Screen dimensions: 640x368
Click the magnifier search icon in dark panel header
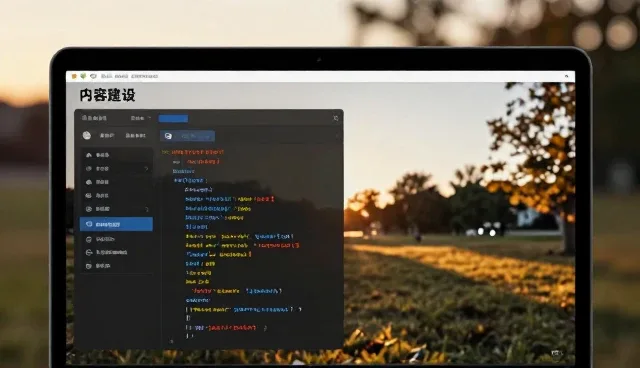[336, 118]
